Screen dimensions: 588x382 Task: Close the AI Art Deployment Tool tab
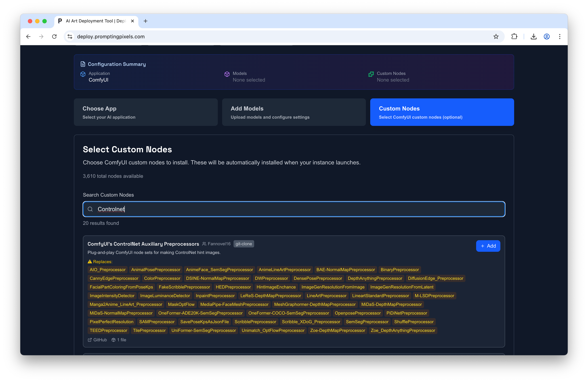[132, 21]
